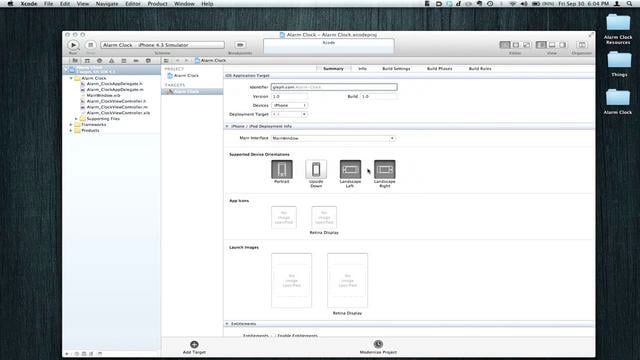
Task: Expand the Frameworks group in navigator
Action: [71, 124]
